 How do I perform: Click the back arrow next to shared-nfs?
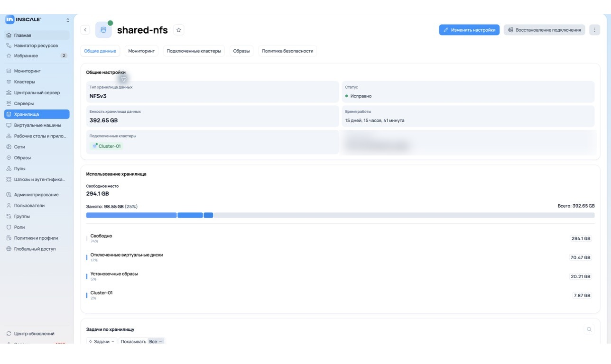click(x=85, y=30)
